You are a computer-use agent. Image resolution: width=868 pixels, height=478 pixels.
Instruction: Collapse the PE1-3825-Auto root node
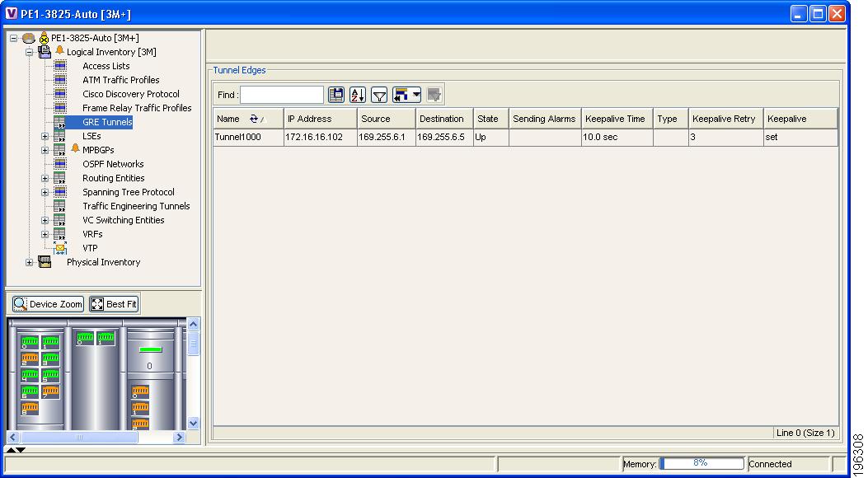[x=14, y=38]
